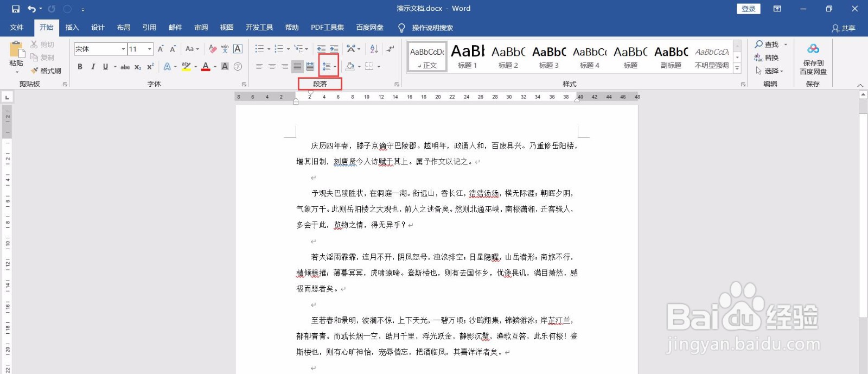The height and width of the screenshot is (374, 868).
Task: Click the Replace (替换) button
Action: 767,58
